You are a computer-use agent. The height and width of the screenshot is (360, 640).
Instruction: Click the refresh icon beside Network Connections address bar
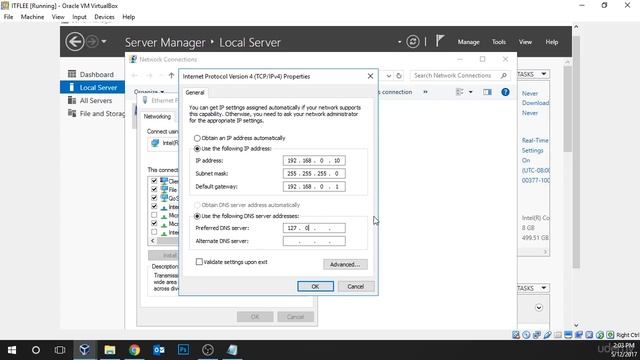click(x=399, y=76)
